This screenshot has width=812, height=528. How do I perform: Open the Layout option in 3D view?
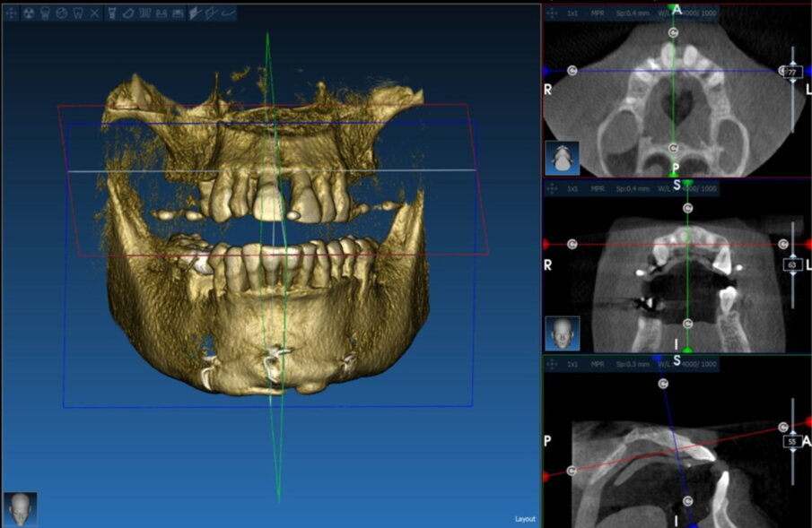[525, 519]
